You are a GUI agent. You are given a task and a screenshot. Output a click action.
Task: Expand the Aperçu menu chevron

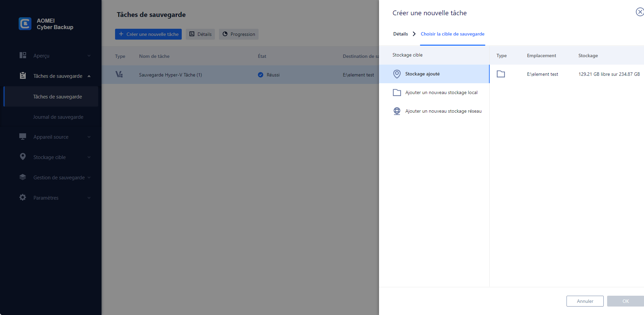pyautogui.click(x=89, y=56)
